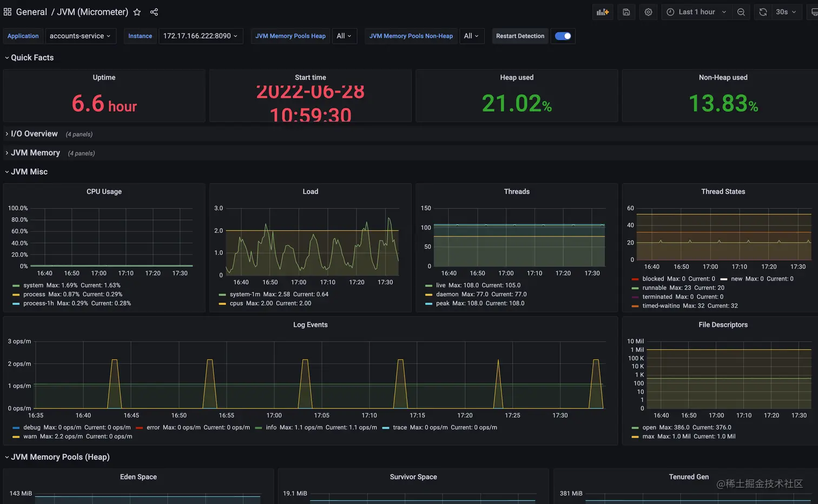Image resolution: width=818 pixels, height=504 pixels.
Task: Open JVM Memory Pools Non-Heap All dropdown
Action: (472, 36)
